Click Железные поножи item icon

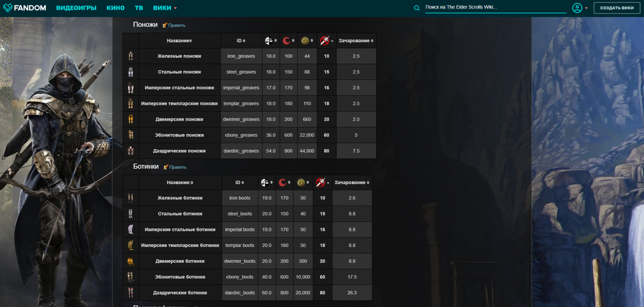pyautogui.click(x=131, y=56)
